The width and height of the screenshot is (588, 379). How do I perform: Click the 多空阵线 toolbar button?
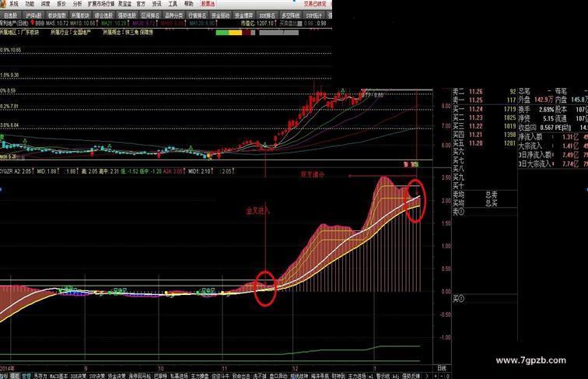point(291,16)
